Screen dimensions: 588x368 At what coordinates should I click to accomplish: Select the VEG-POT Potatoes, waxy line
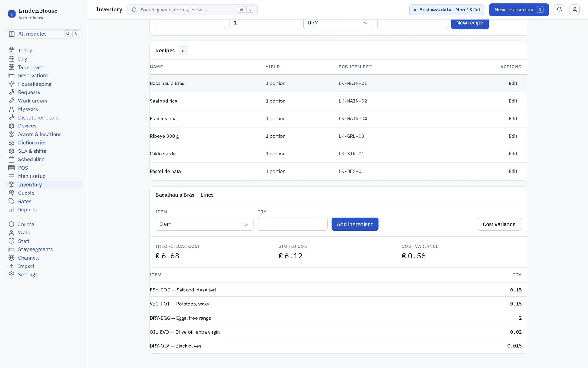(x=338, y=304)
